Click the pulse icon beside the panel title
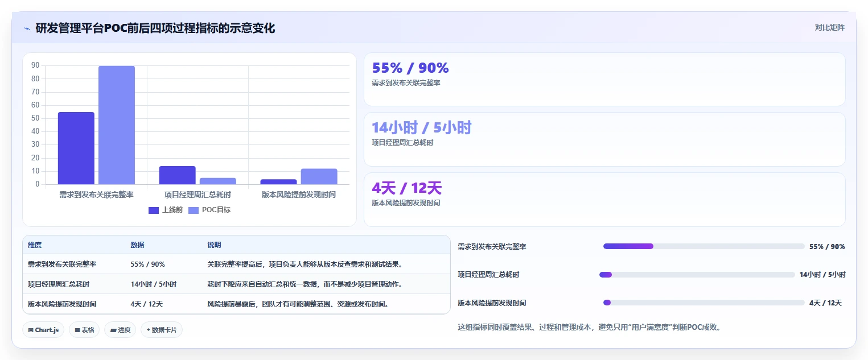The image size is (868, 360). coord(27,28)
